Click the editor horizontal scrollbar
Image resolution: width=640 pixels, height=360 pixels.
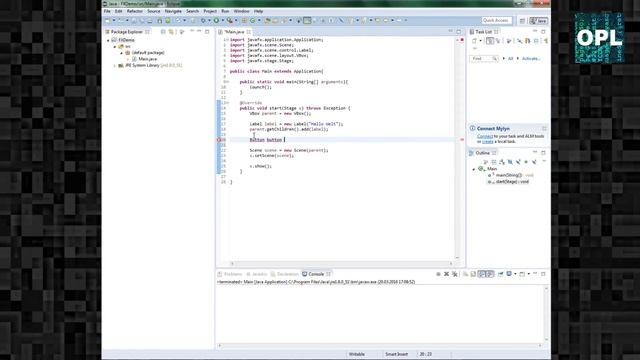pyautogui.click(x=341, y=264)
